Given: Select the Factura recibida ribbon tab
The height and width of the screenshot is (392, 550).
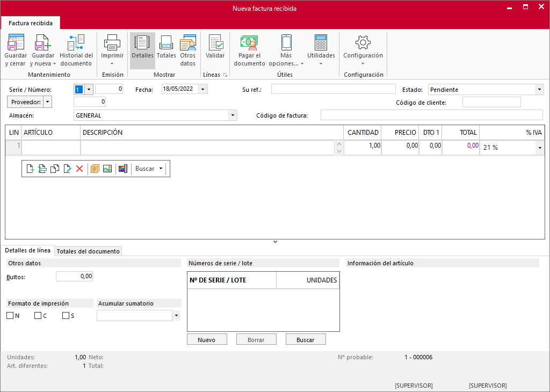Looking at the screenshot, I should [31, 23].
